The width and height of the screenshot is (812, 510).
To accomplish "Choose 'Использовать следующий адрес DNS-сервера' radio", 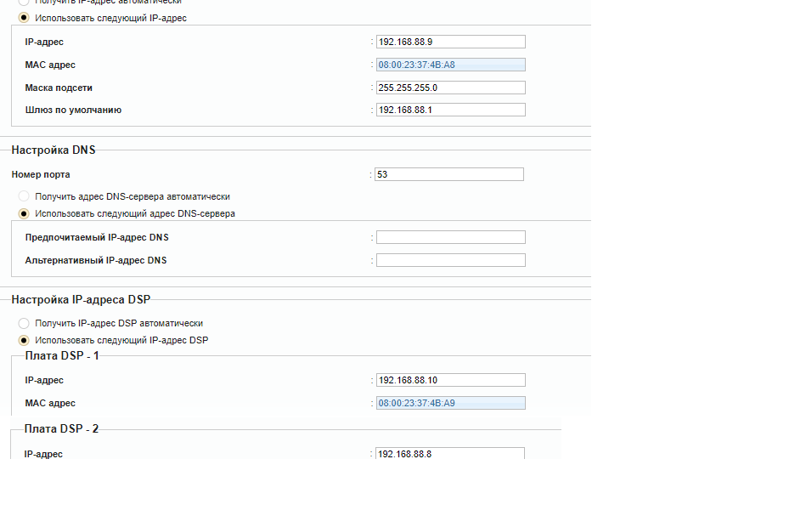I will pos(24,213).
